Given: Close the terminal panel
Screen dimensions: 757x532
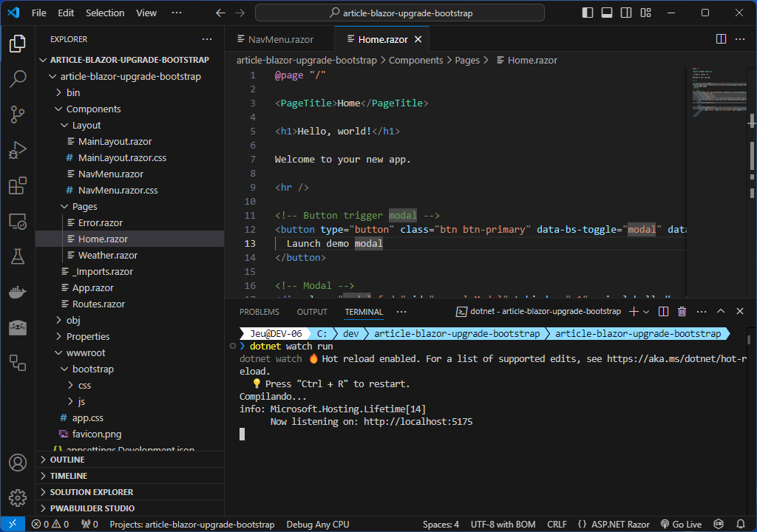Looking at the screenshot, I should pos(739,311).
